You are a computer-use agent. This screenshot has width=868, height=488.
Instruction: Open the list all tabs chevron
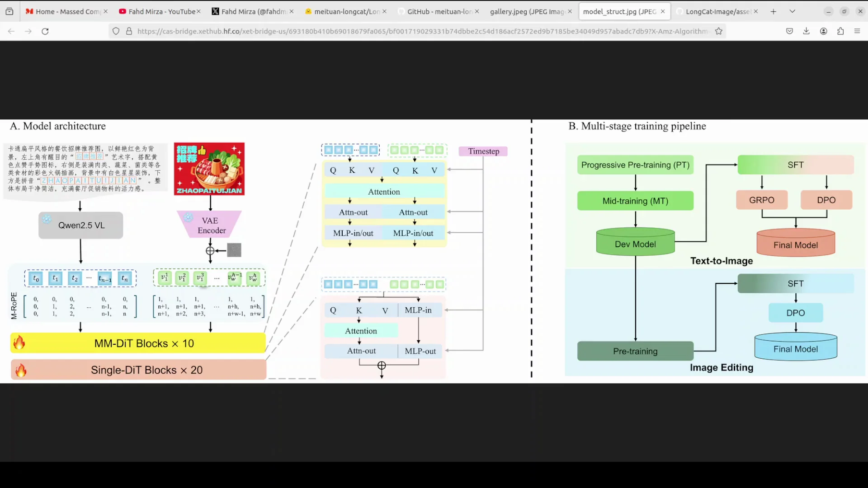793,11
